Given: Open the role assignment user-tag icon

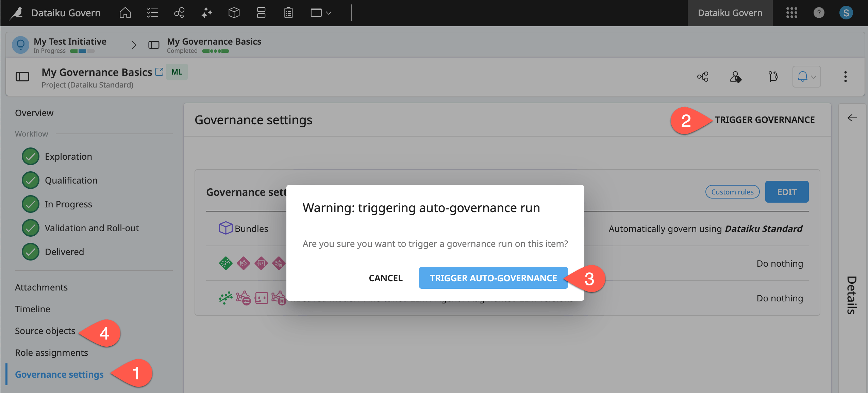Looking at the screenshot, I should (736, 77).
